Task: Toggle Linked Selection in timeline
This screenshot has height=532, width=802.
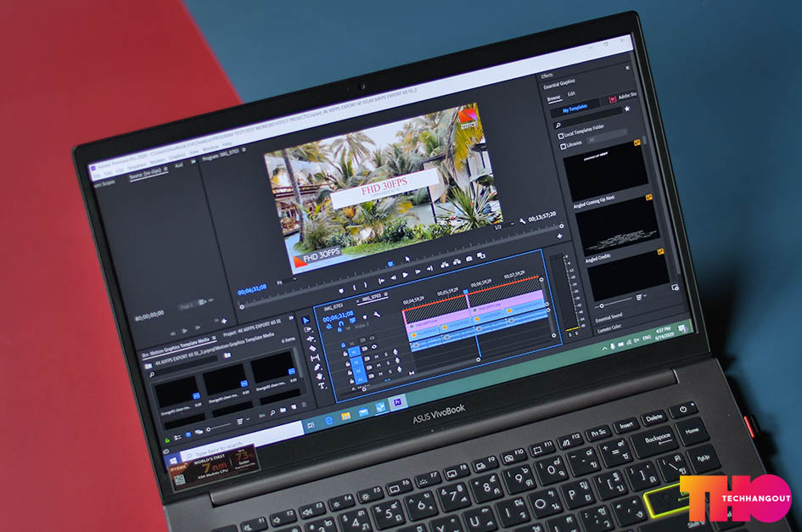Action: coord(352,320)
